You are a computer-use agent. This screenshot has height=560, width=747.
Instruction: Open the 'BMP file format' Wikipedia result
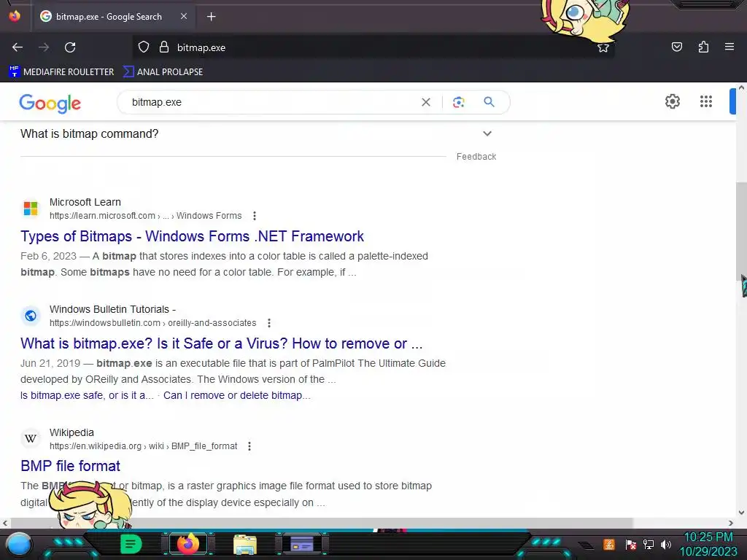(x=70, y=466)
